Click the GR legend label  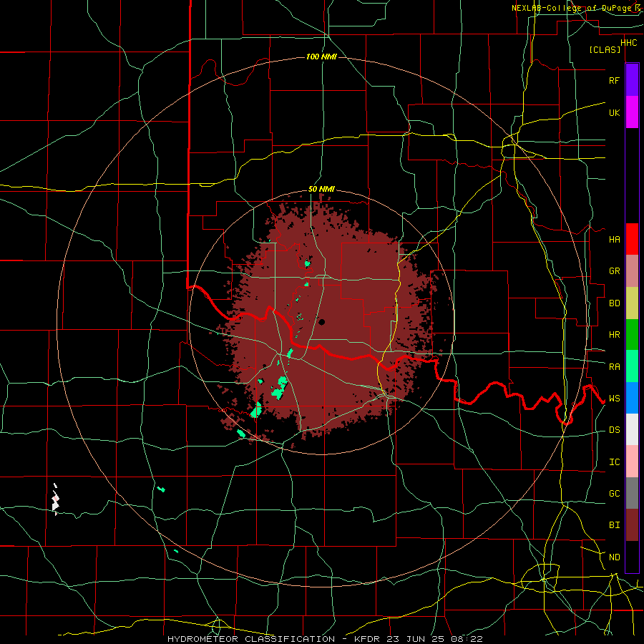click(x=614, y=271)
